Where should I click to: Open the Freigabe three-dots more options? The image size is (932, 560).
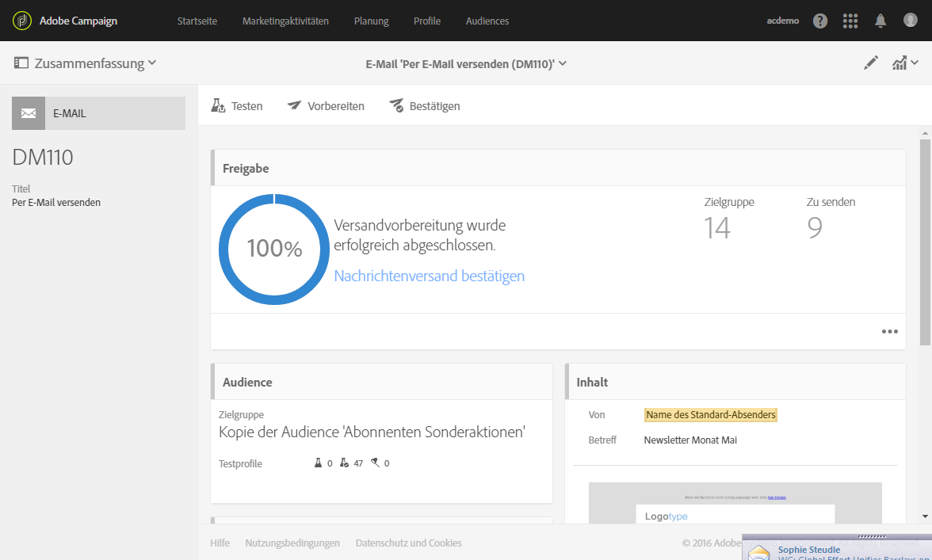tap(890, 332)
